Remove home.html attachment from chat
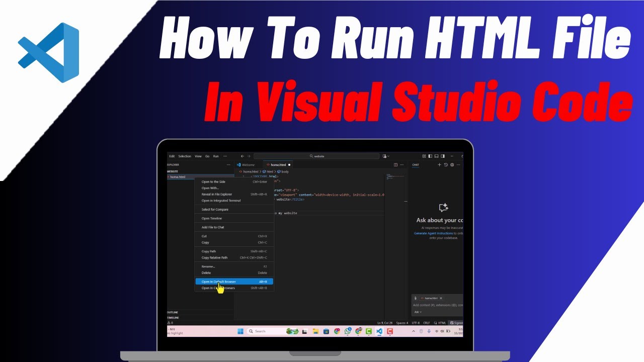The height and width of the screenshot is (362, 644). click(x=441, y=298)
